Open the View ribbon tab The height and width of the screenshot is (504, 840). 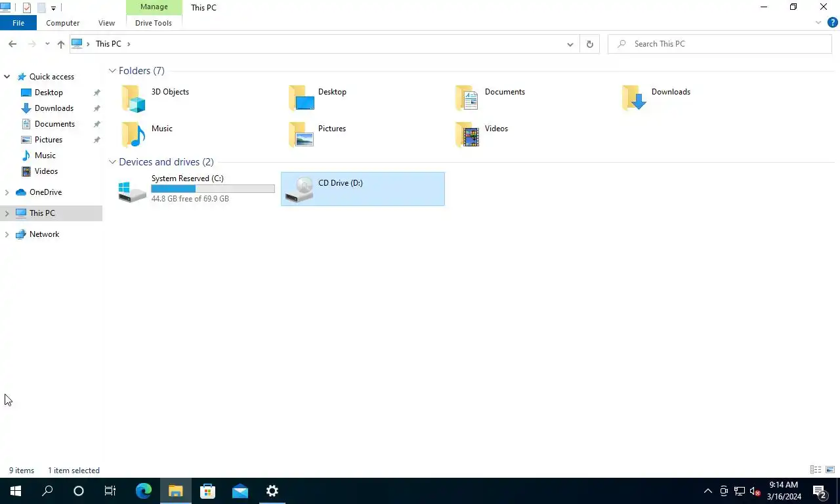pyautogui.click(x=106, y=23)
